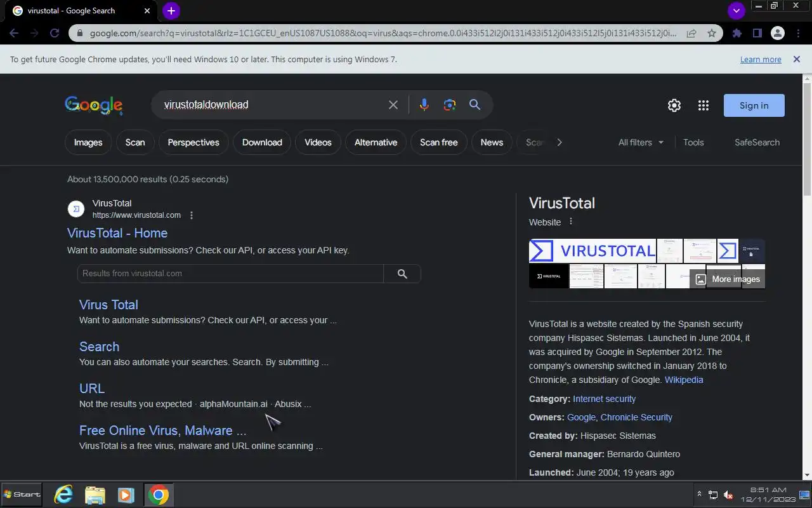
Task: Show more filter chips with arrow
Action: pyautogui.click(x=559, y=142)
